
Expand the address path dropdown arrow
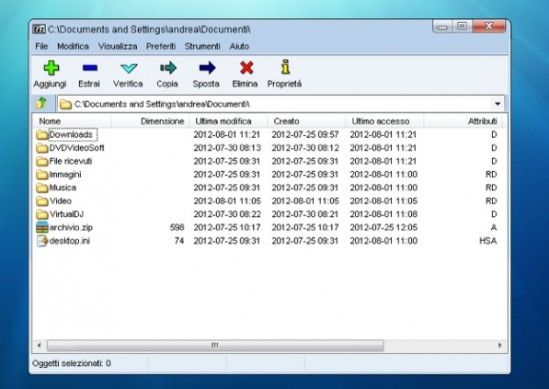(x=497, y=104)
